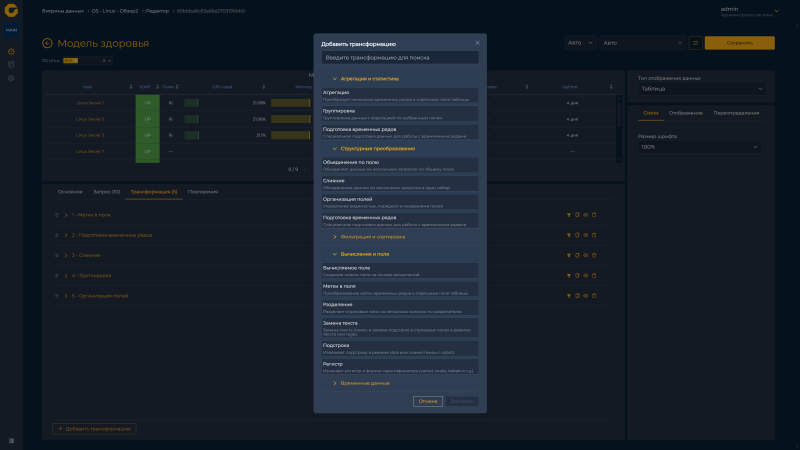Sort the table by ICMP column
800x450 pixels.
click(x=158, y=87)
